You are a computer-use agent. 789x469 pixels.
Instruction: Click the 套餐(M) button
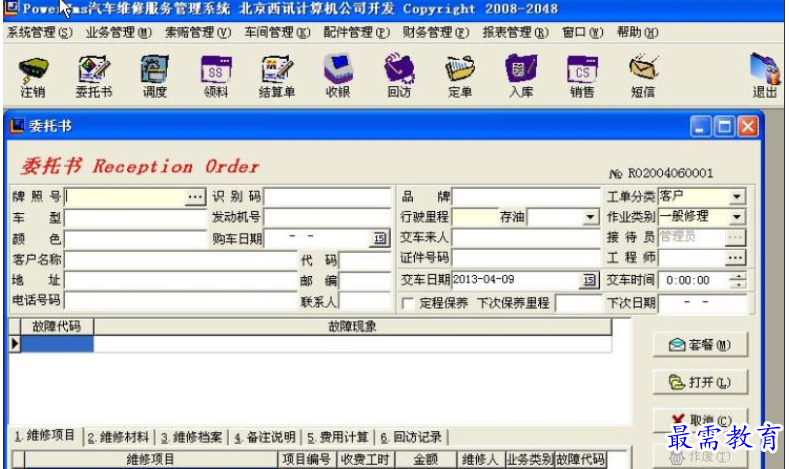pyautogui.click(x=700, y=345)
